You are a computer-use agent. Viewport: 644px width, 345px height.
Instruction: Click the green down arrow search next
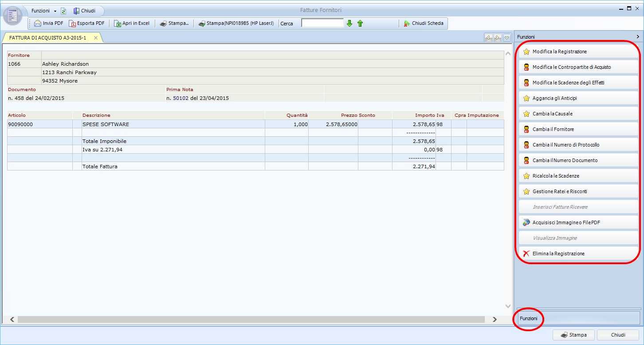(x=349, y=24)
